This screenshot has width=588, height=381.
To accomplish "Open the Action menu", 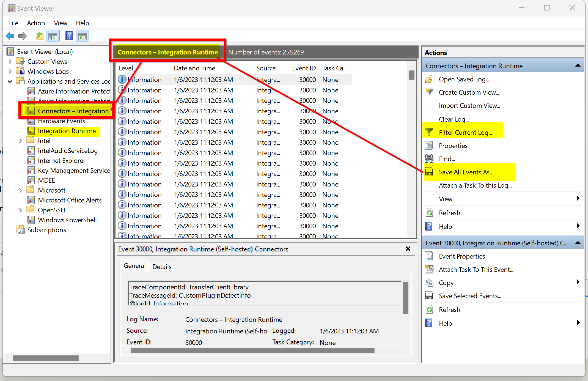I will [36, 23].
